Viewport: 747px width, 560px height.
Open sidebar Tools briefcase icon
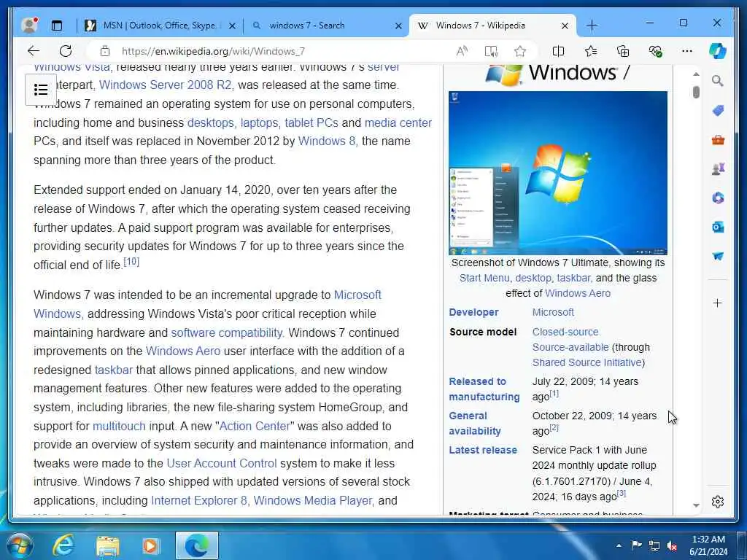(718, 140)
